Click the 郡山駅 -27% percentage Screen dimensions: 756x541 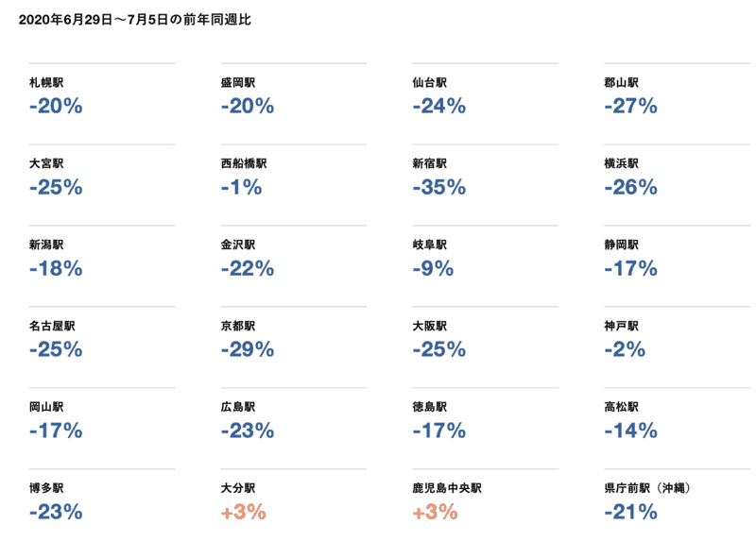coord(630,106)
